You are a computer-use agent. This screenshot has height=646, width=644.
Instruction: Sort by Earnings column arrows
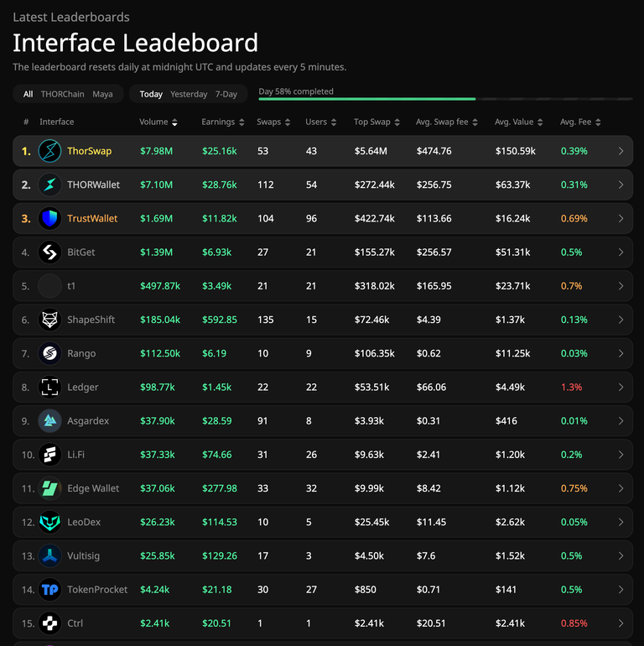point(241,122)
